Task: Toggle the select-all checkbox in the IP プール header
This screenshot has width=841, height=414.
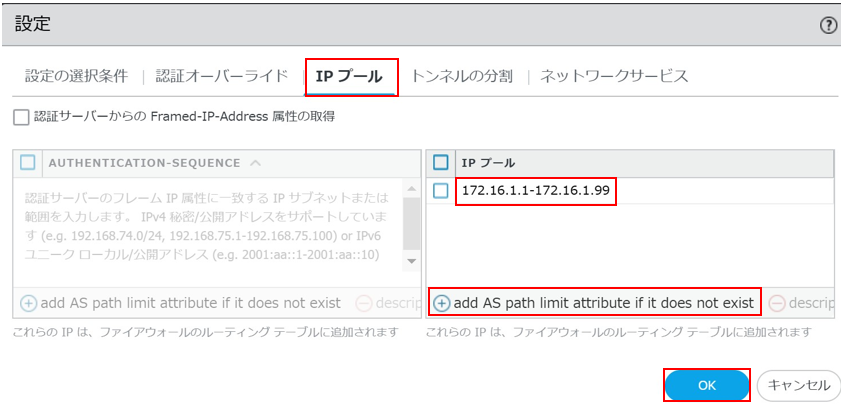Action: point(440,162)
